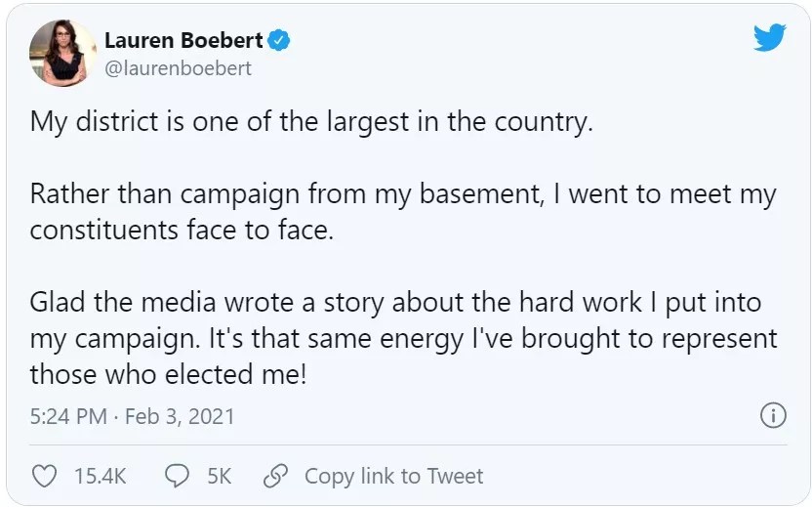This screenshot has width=812, height=507.
Task: Open the tweet info circle icon
Action: click(772, 415)
